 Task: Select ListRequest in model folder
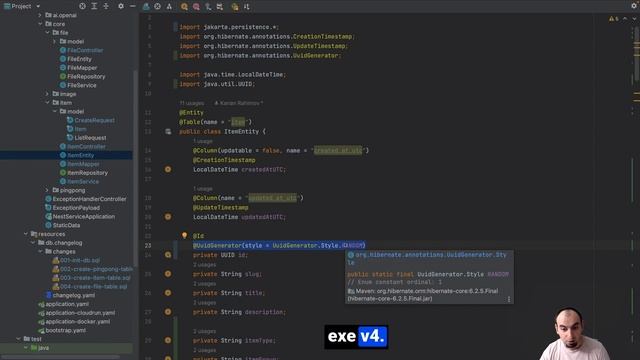point(90,138)
